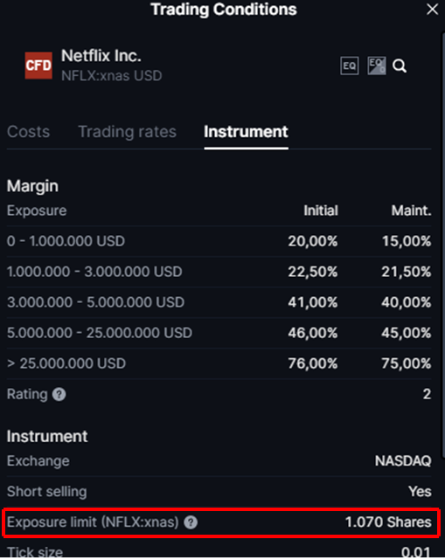Select the Instrument tab
This screenshot has width=445, height=558.
click(x=246, y=132)
